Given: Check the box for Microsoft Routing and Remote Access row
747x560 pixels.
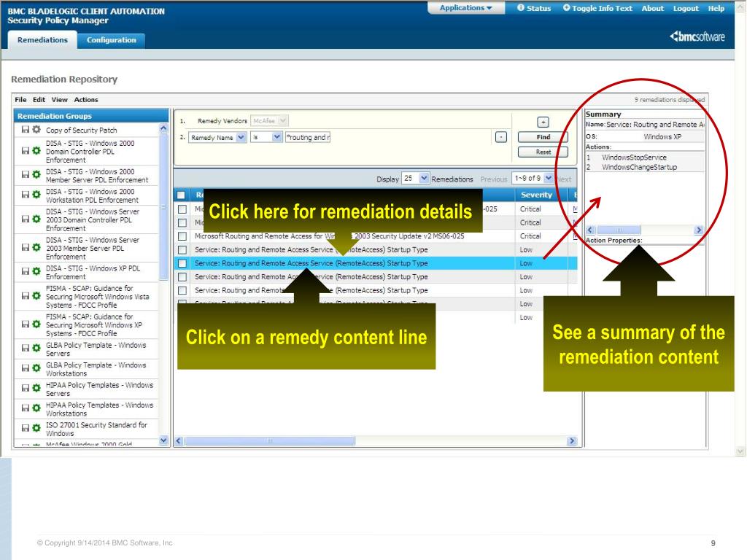Looking at the screenshot, I should pyautogui.click(x=182, y=236).
